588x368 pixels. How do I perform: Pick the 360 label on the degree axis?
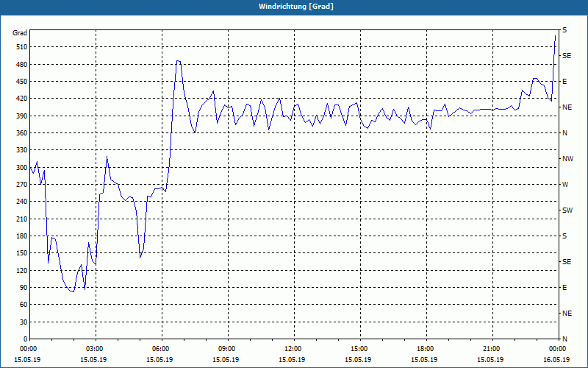(x=22, y=133)
